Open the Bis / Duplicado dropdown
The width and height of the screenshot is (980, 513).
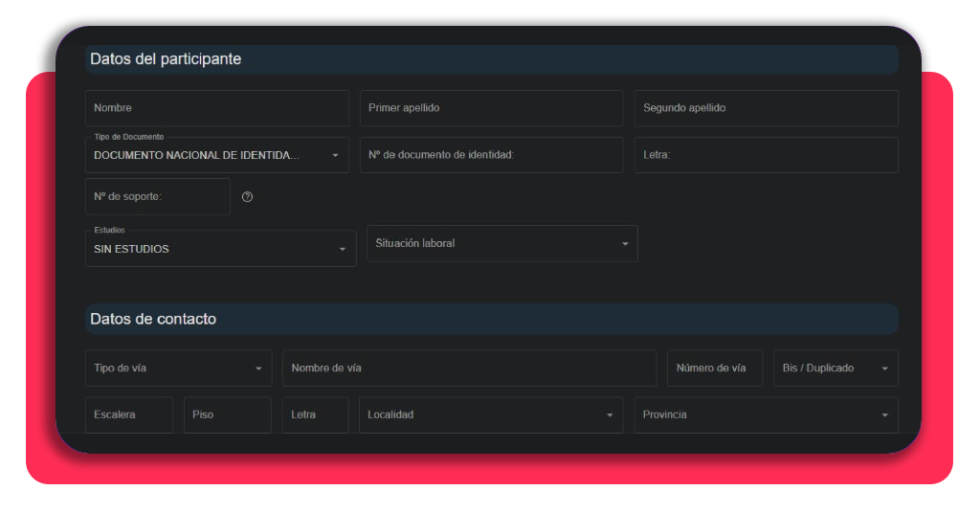(x=835, y=368)
